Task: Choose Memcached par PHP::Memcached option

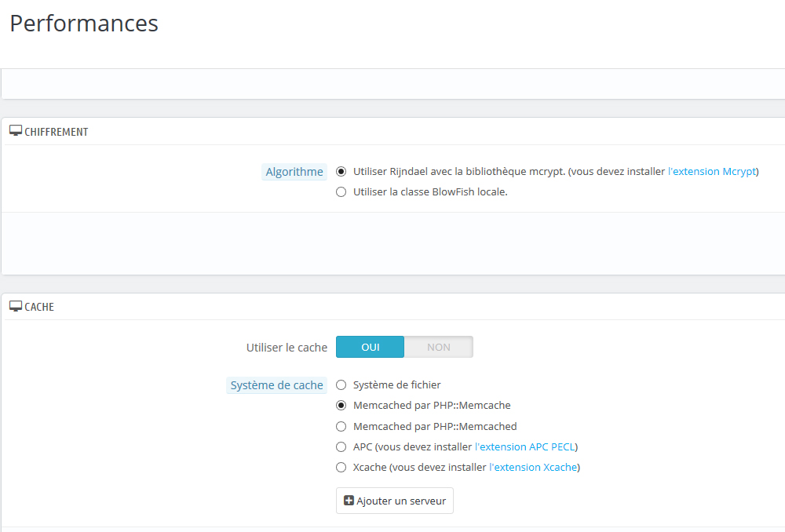Action: click(341, 427)
